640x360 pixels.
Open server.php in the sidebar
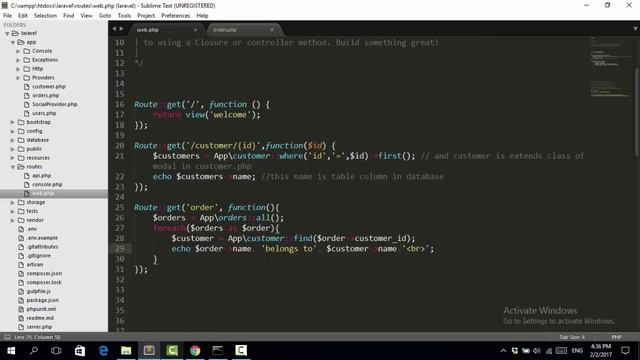click(39, 327)
